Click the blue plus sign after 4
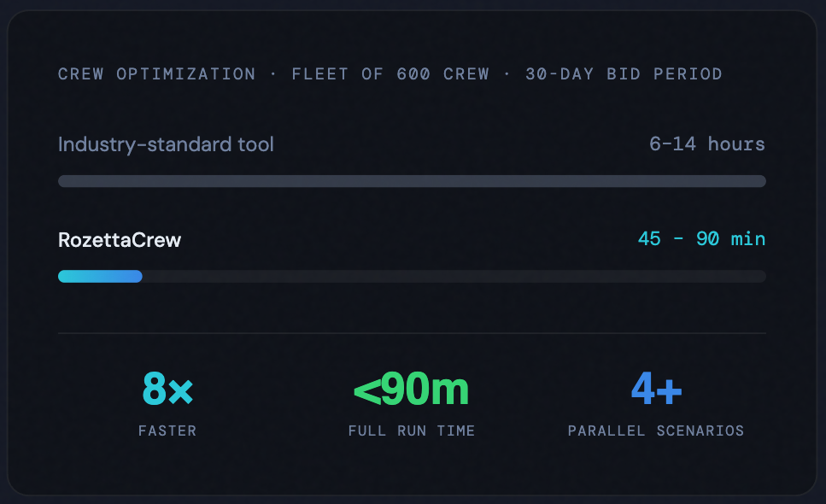Viewport: 826px width, 504px height. (x=669, y=391)
